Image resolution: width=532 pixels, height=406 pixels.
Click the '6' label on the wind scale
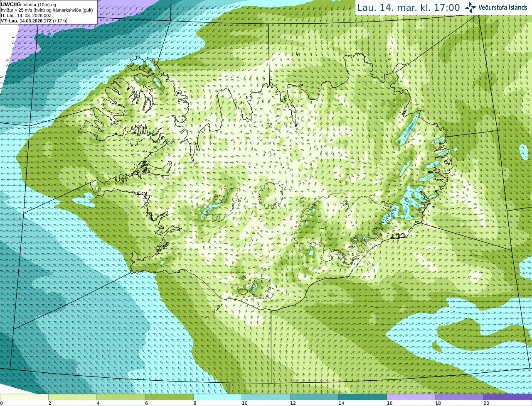(x=147, y=403)
